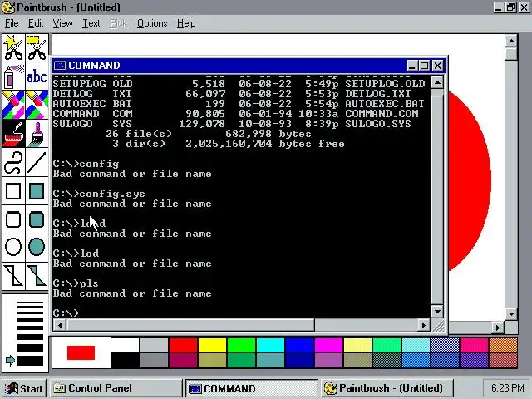The height and width of the screenshot is (399, 532).
Task: Click COMMAND window scroll down arrow
Action: click(437, 311)
